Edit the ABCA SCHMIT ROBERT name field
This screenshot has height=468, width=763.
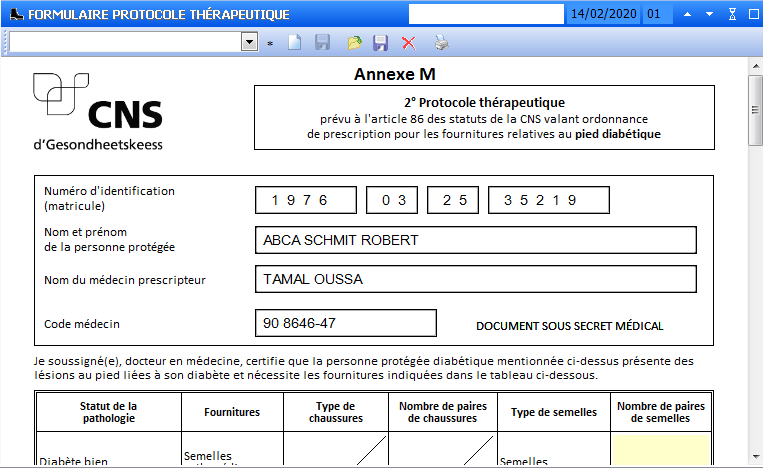(x=476, y=240)
